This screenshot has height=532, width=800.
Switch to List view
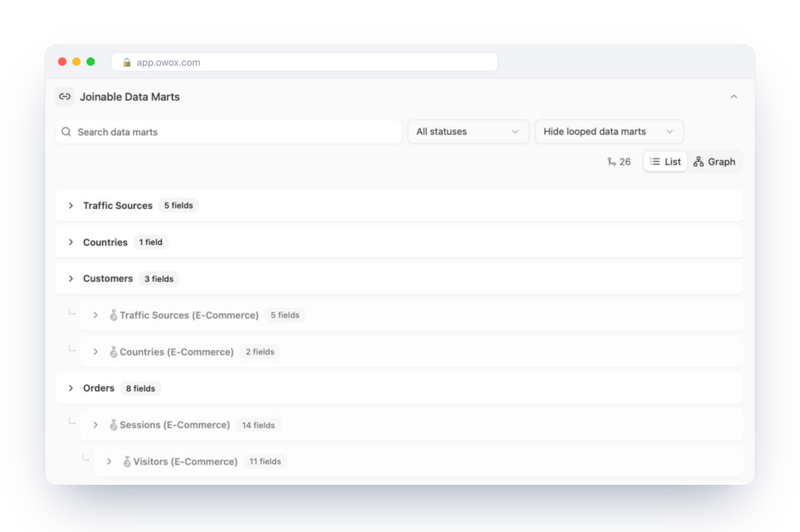(666, 161)
